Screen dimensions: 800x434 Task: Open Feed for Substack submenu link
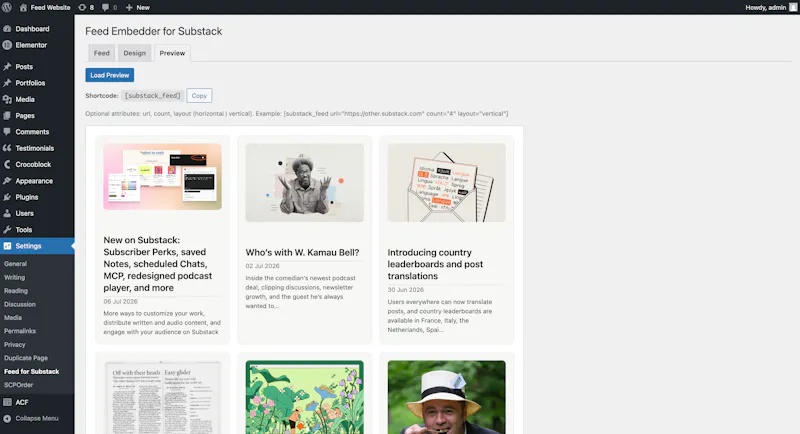(32, 372)
